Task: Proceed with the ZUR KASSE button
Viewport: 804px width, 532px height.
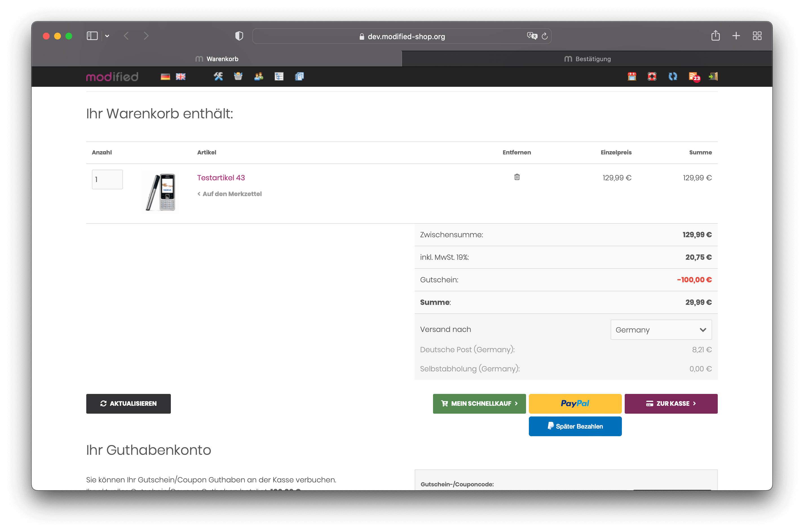Action: [x=671, y=404]
